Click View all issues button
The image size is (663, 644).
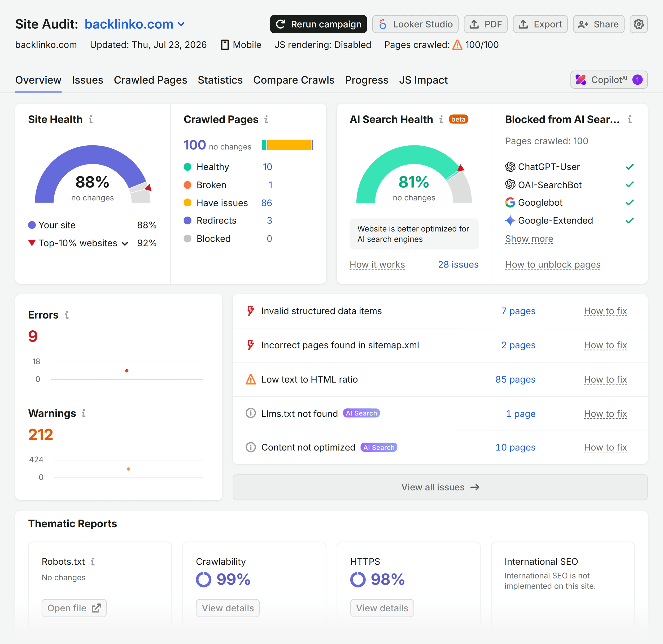(440, 487)
